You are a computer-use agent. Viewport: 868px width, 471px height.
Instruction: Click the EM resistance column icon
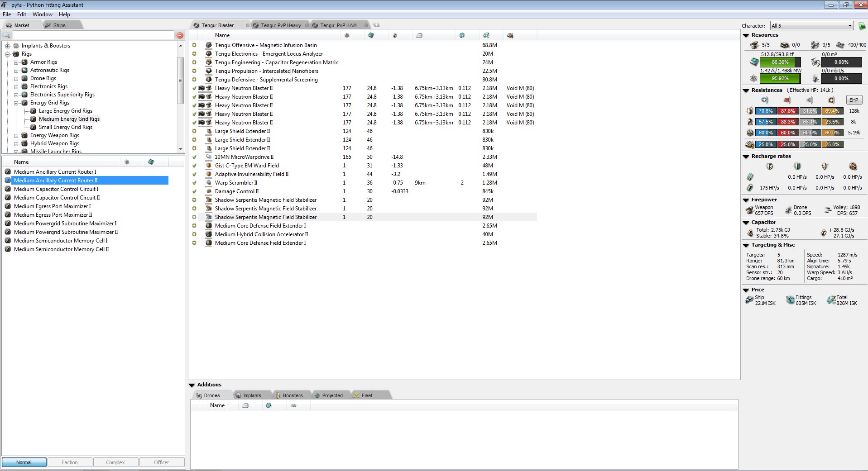coord(765,100)
